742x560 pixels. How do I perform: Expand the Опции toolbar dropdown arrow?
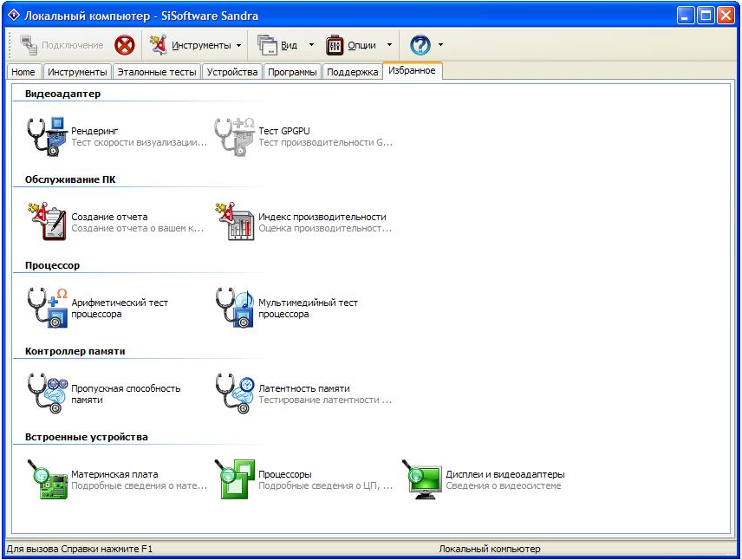click(x=389, y=45)
